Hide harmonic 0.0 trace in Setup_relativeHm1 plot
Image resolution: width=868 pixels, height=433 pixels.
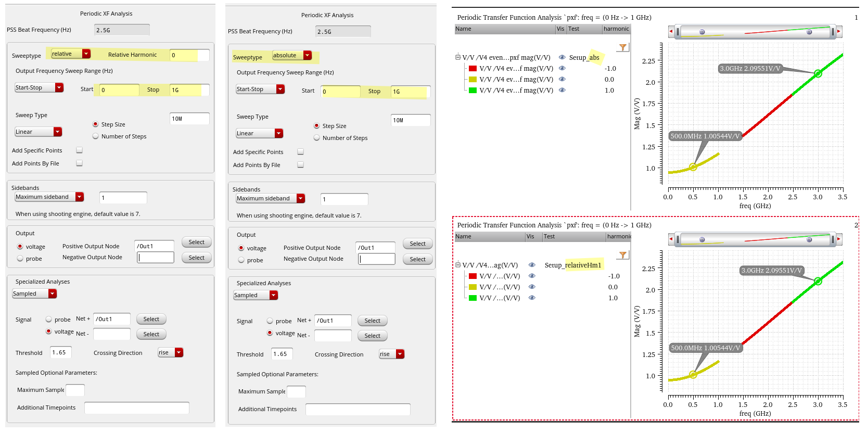tap(532, 287)
